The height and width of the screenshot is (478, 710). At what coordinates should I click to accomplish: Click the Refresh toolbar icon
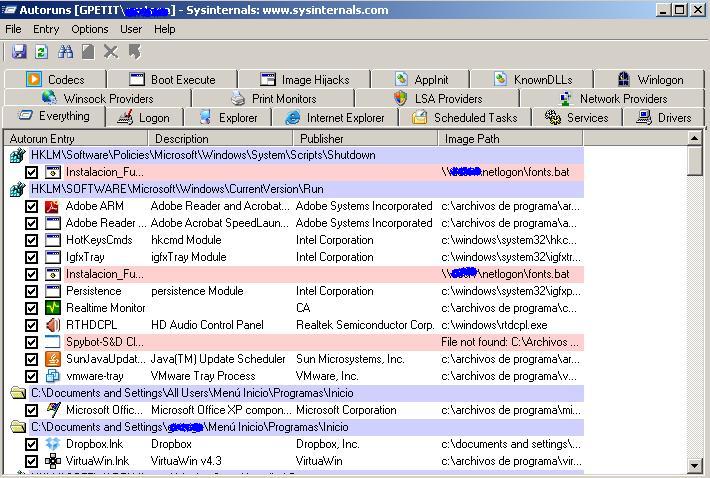42,52
